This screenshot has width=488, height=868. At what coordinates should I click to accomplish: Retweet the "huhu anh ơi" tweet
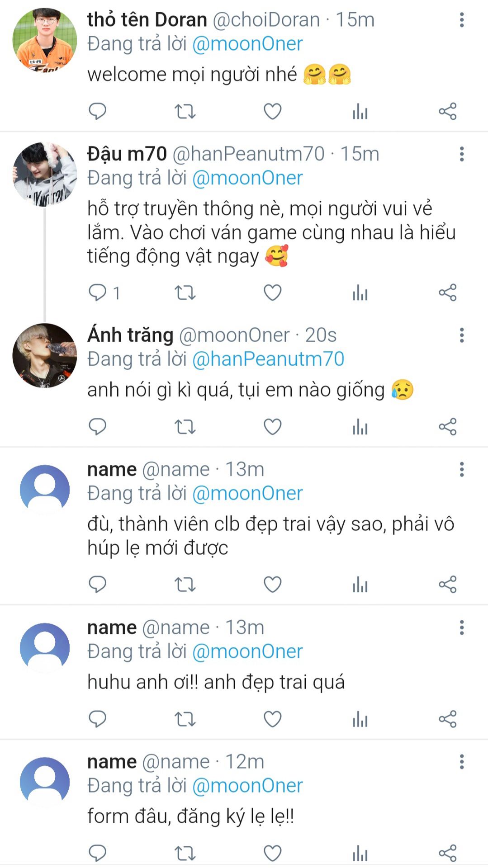click(x=185, y=719)
